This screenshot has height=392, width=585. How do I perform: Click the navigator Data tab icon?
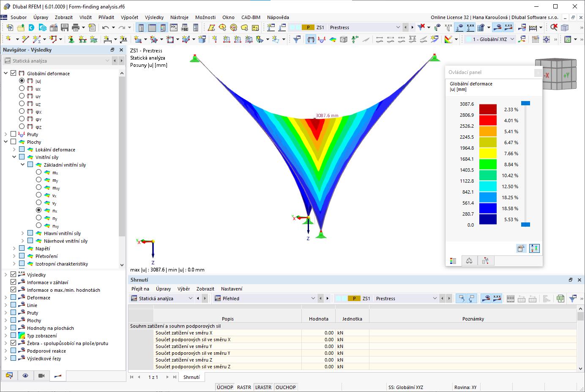point(9,376)
